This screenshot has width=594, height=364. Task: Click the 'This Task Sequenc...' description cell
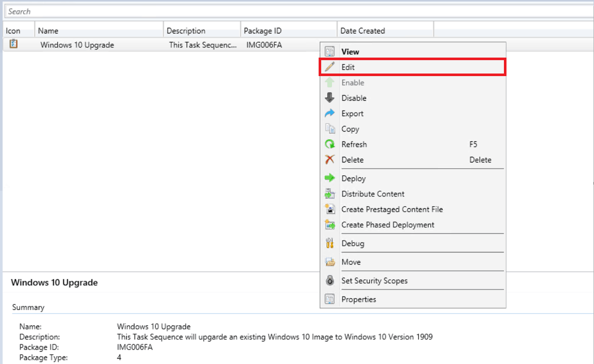[x=203, y=45]
